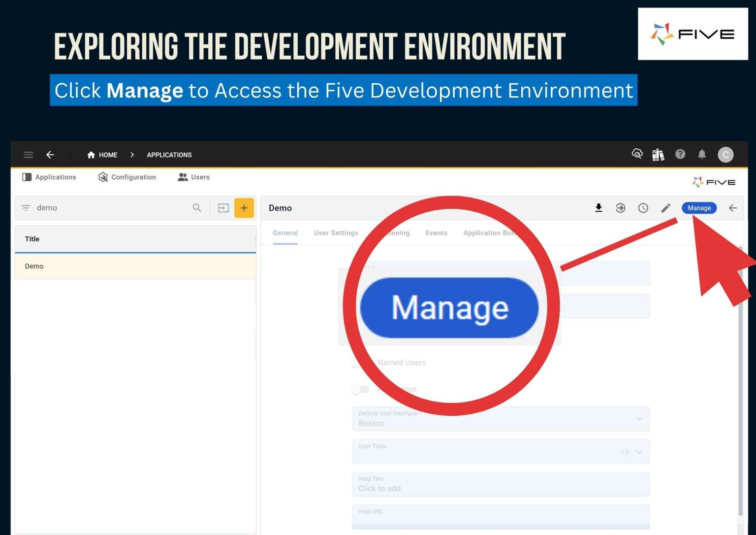Enable the Named Users toggle
This screenshot has width=756, height=535.
(358, 362)
